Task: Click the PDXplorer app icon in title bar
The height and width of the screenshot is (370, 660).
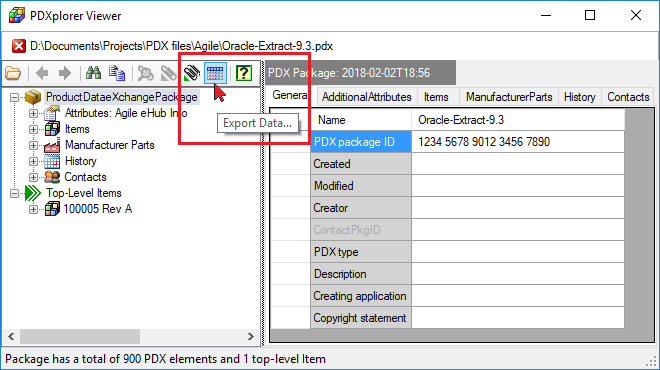Action: coord(17,16)
